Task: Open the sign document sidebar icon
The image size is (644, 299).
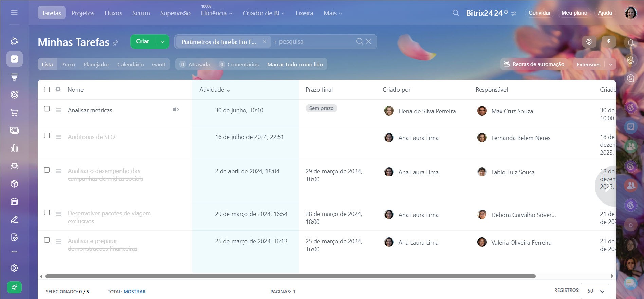Action: [14, 237]
